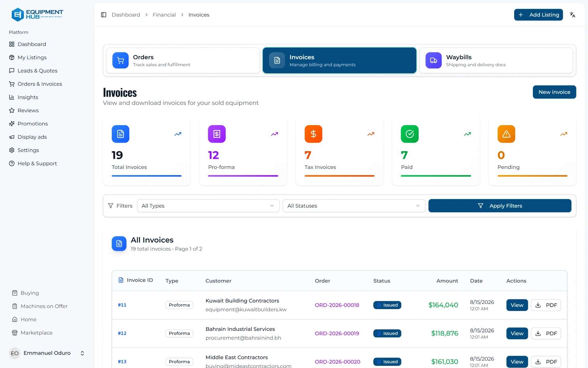Click the trend arrow on Total Invoices card
The height and width of the screenshot is (368, 588).
coord(178,134)
